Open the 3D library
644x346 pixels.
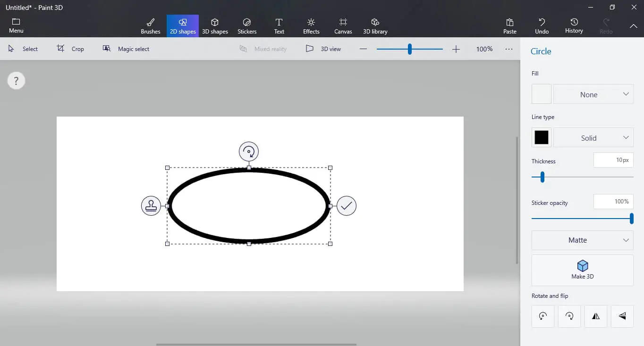[375, 26]
